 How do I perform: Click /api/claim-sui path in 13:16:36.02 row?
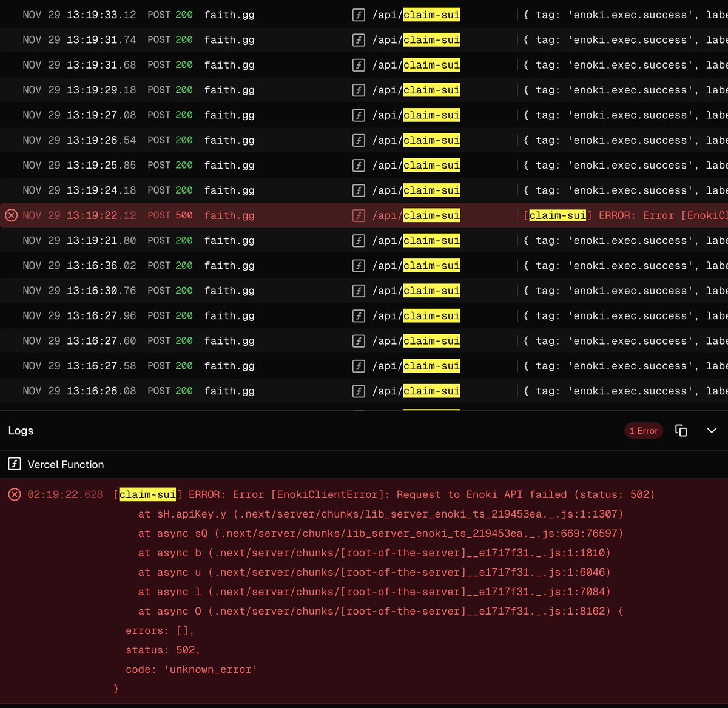(x=416, y=266)
